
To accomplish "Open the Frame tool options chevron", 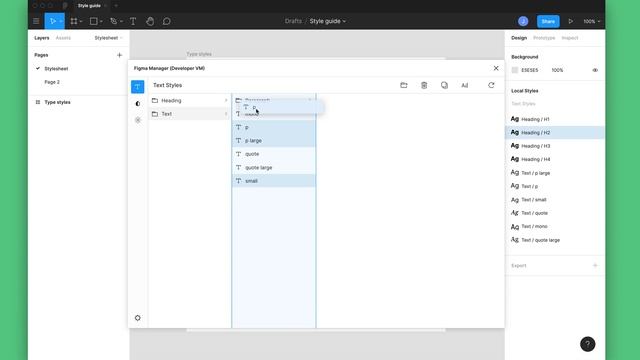I will point(81,21).
